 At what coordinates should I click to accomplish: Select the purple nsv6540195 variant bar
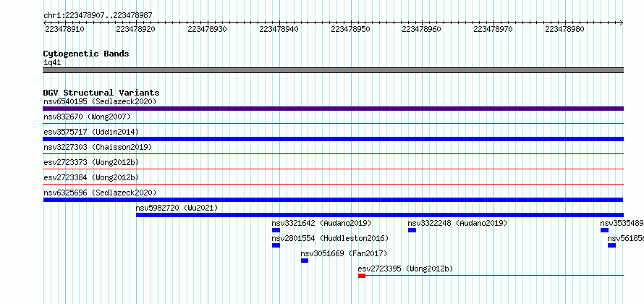tap(333, 109)
